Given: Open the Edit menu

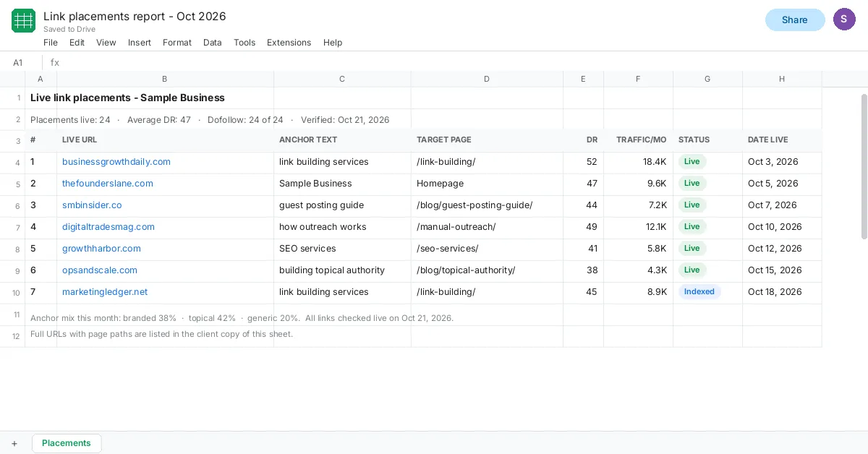Looking at the screenshot, I should 77,43.
